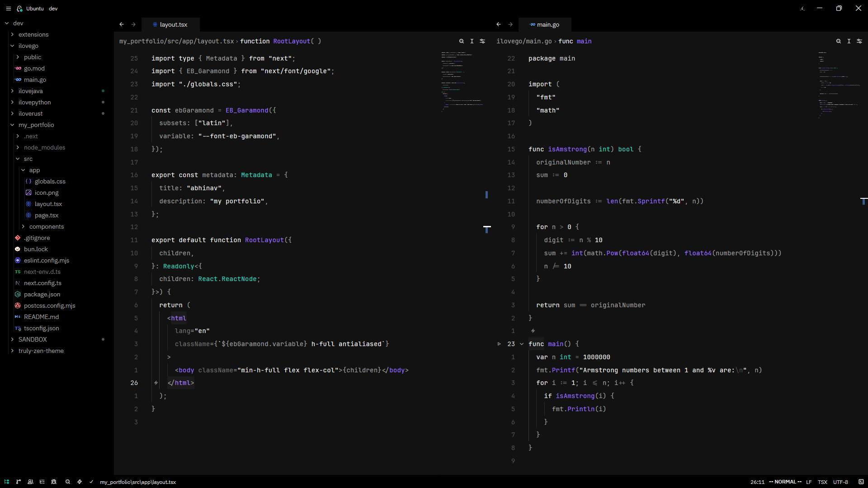Viewport: 868px width, 488px height.
Task: Click selection cursor icon in layout.tsx toolbar
Action: [472, 41]
